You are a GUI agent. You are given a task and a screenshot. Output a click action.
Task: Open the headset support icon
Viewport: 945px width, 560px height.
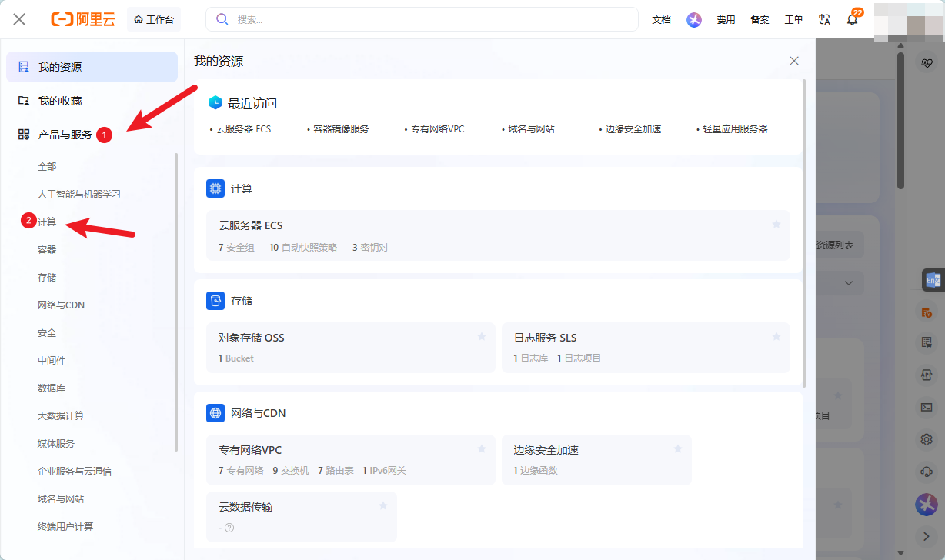(x=927, y=471)
